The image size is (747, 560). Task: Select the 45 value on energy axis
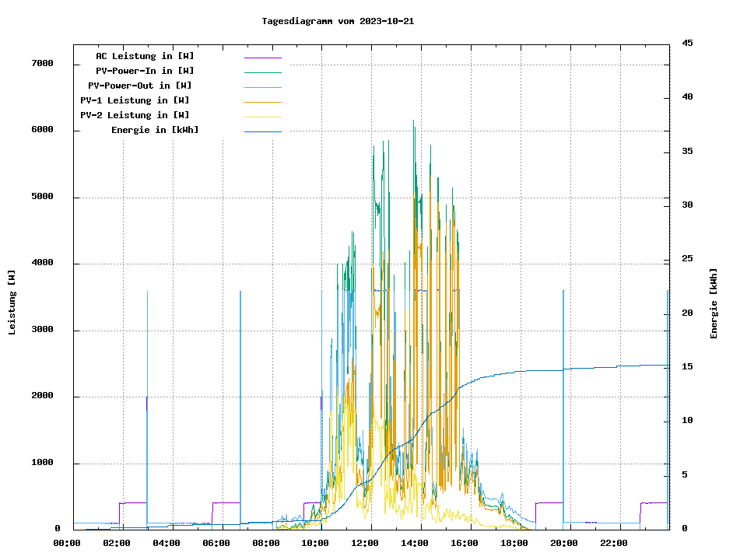point(687,44)
